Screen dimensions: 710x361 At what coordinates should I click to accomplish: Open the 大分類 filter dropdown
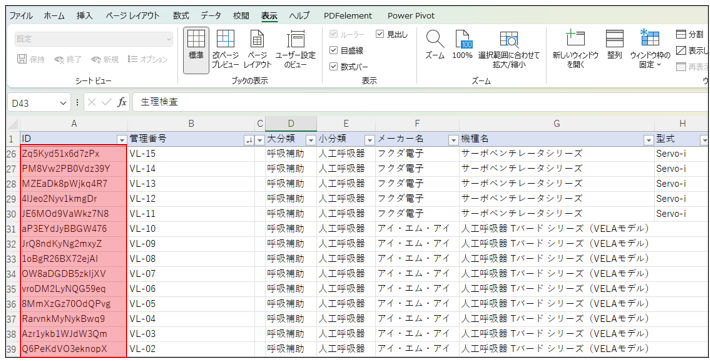click(x=311, y=140)
